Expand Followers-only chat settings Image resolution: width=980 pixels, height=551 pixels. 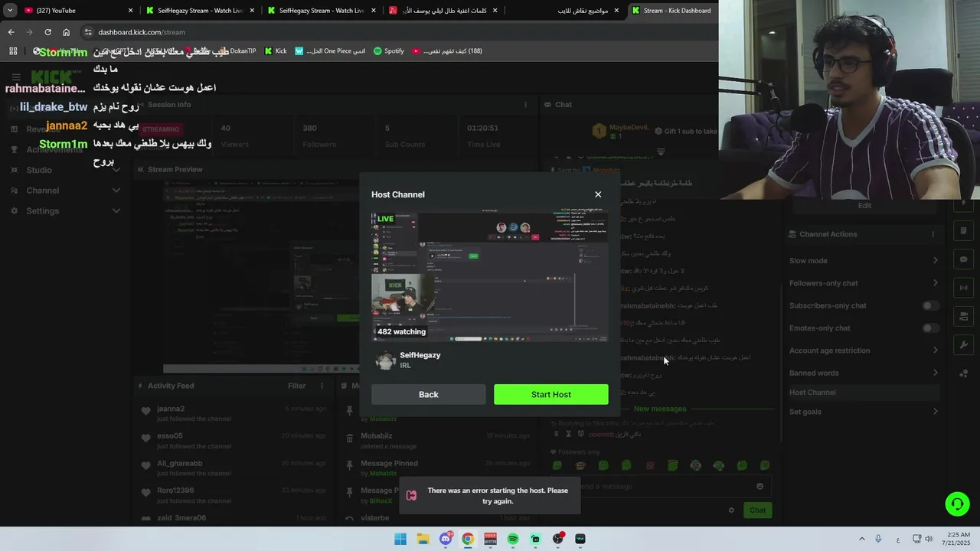tap(864, 283)
